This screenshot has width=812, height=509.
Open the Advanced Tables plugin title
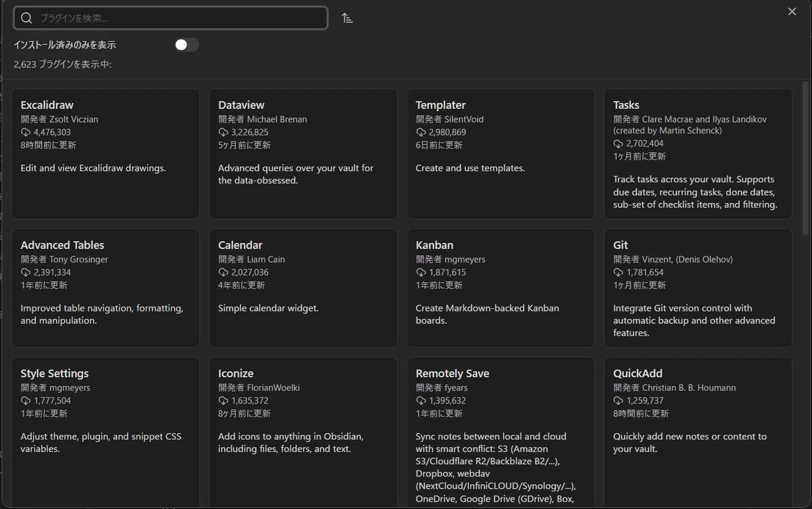(62, 245)
